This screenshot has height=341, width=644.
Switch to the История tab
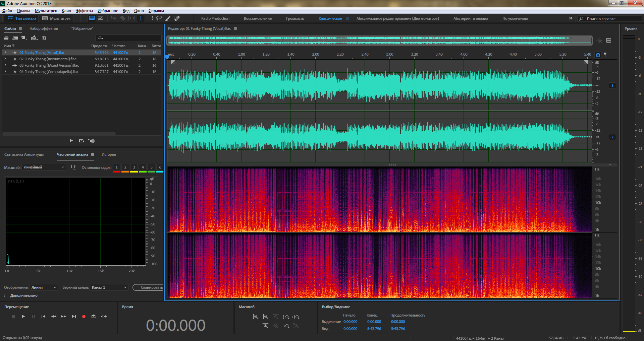click(109, 154)
